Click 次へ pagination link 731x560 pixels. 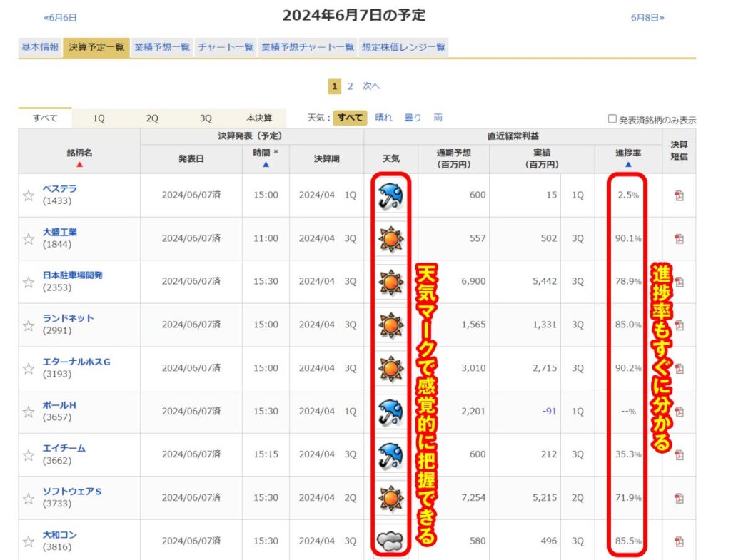coord(371,86)
